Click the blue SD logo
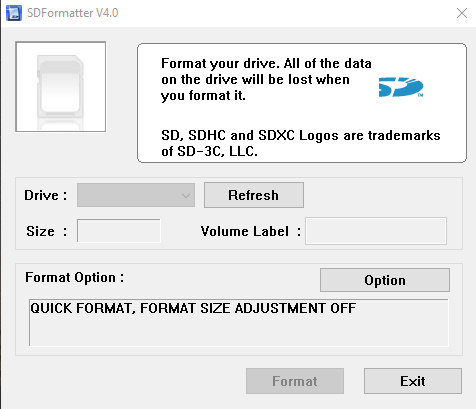The image size is (476, 409). pyautogui.click(x=401, y=87)
